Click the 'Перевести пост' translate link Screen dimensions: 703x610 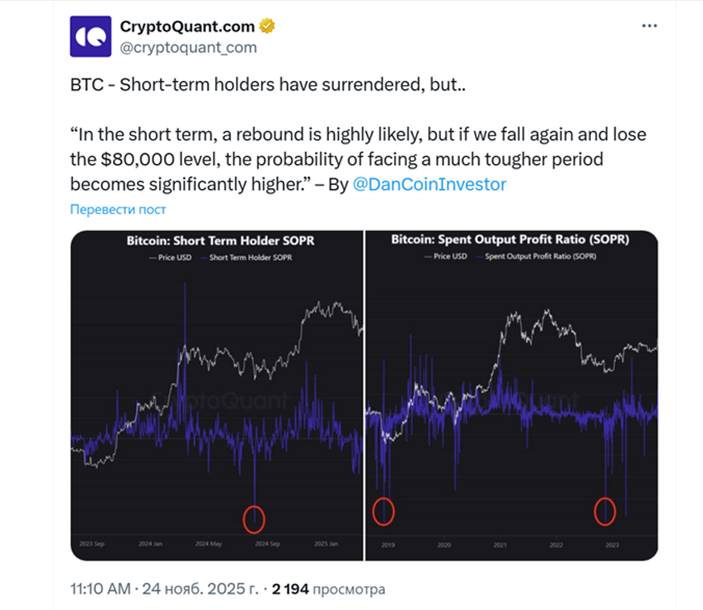point(118,209)
